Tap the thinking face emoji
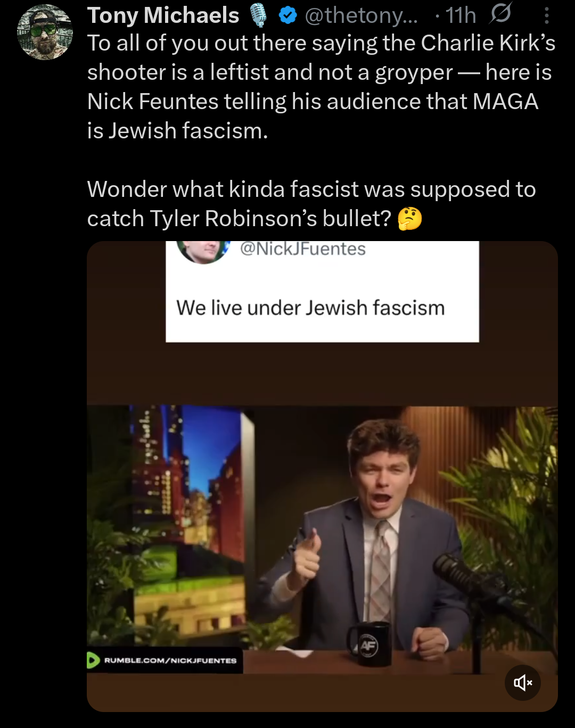The image size is (575, 728). tap(410, 219)
